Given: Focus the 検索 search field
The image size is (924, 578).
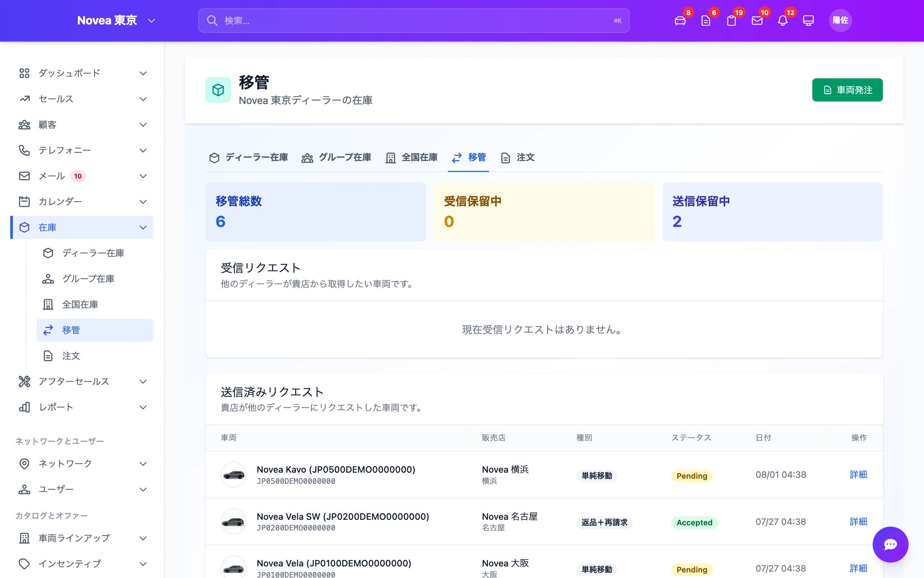Looking at the screenshot, I should (x=414, y=21).
